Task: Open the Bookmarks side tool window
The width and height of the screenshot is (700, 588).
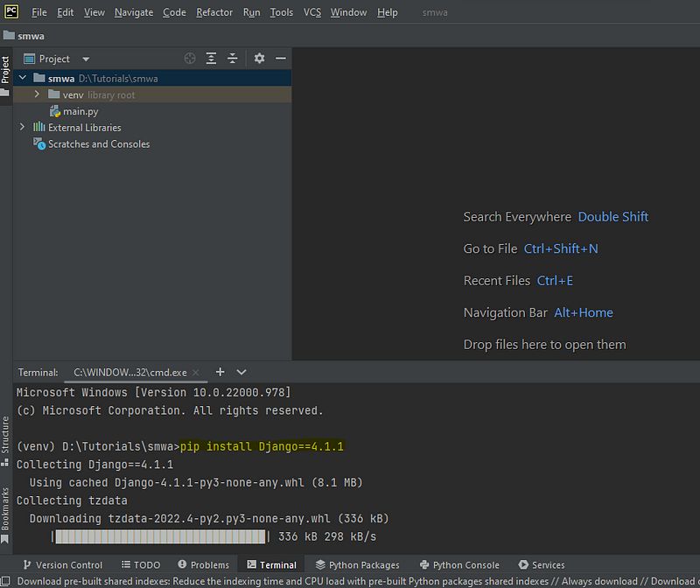Action: pyautogui.click(x=5, y=514)
